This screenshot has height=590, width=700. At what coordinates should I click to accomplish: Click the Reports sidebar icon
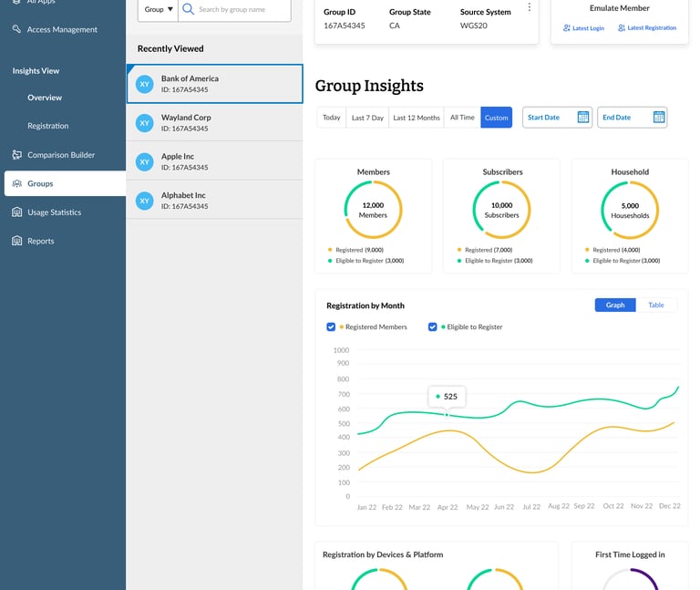click(x=17, y=241)
